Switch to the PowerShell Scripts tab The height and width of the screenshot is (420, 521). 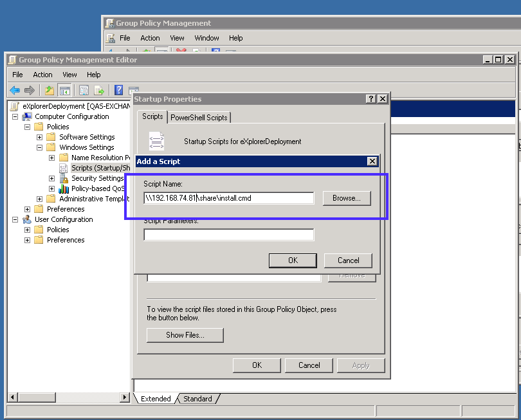pos(199,118)
